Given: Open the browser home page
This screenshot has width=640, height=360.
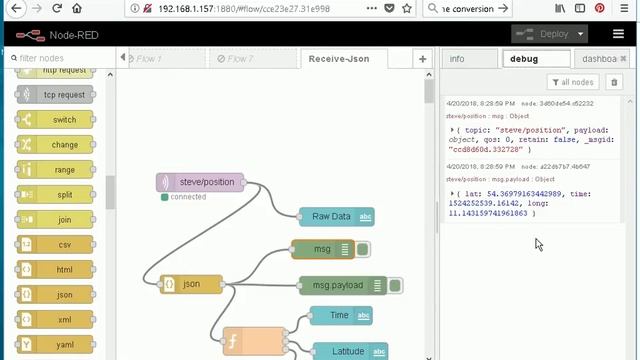Looking at the screenshot, I should point(77,9).
